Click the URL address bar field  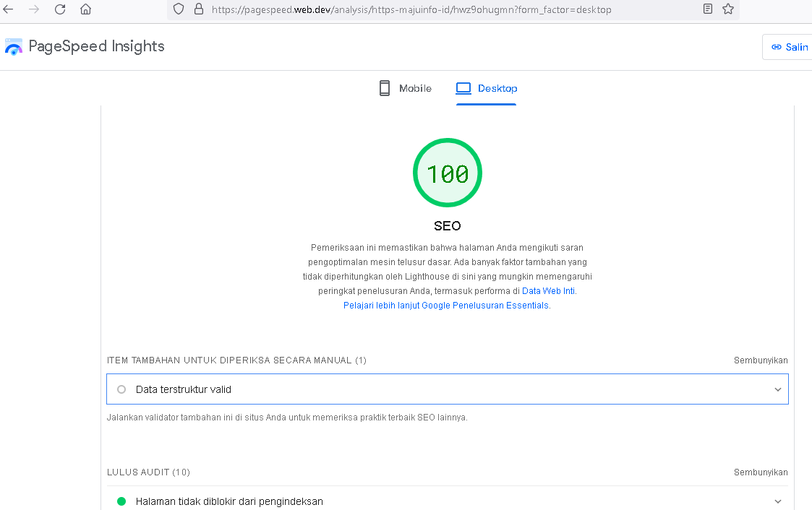tap(434, 10)
